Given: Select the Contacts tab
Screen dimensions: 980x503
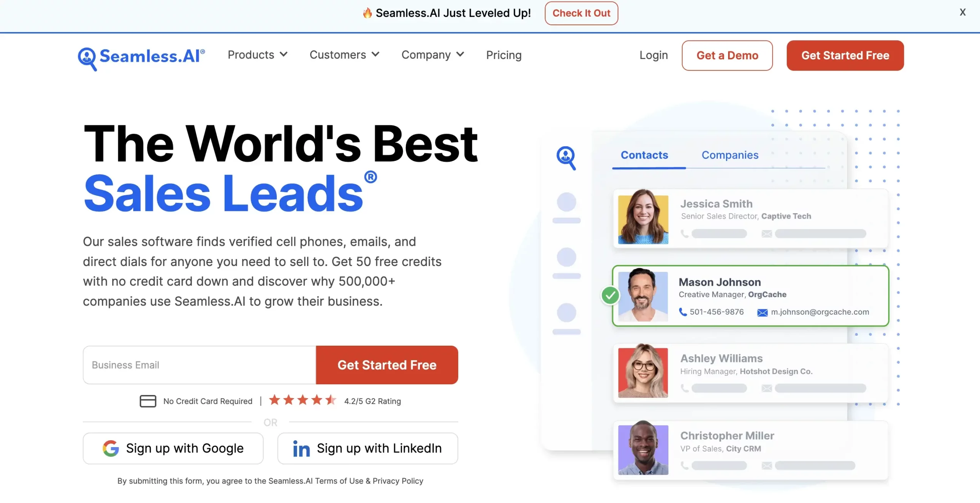Looking at the screenshot, I should coord(644,155).
